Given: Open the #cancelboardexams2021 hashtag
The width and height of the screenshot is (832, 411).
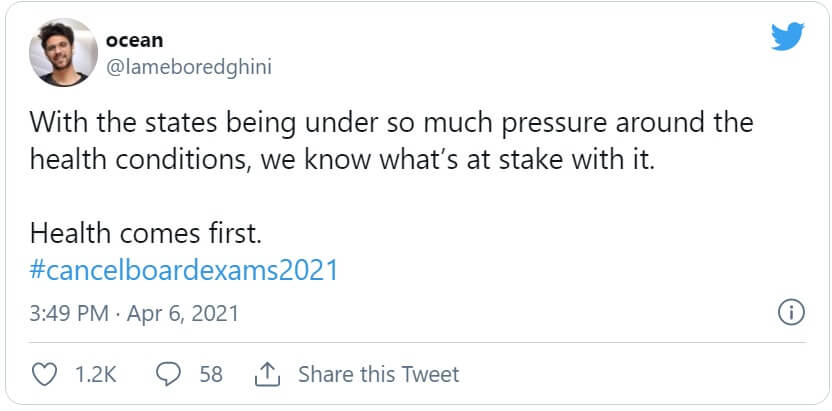Looking at the screenshot, I should pyautogui.click(x=184, y=271).
